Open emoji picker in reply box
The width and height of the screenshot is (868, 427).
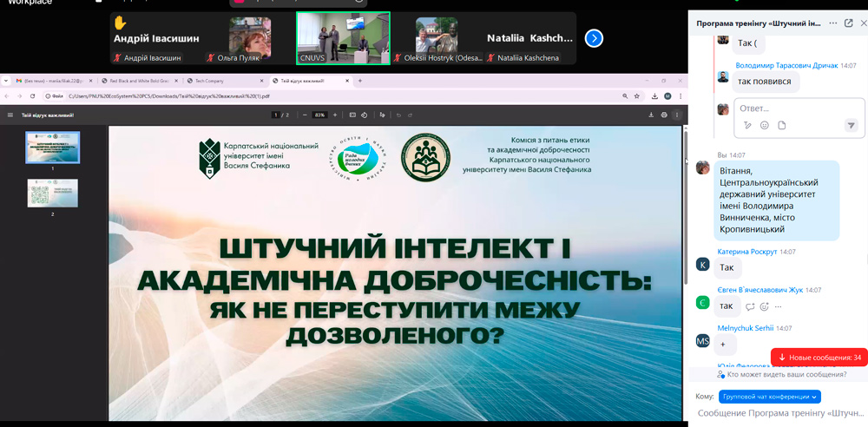click(765, 125)
